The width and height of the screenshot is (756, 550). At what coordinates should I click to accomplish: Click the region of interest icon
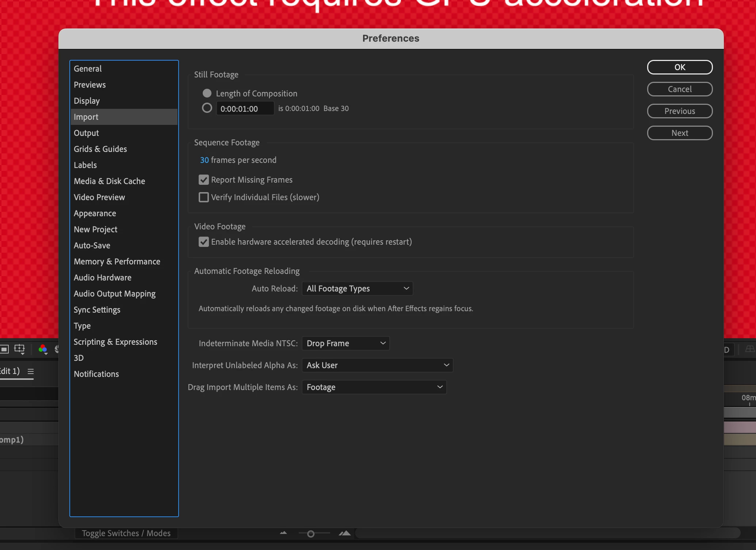4,349
